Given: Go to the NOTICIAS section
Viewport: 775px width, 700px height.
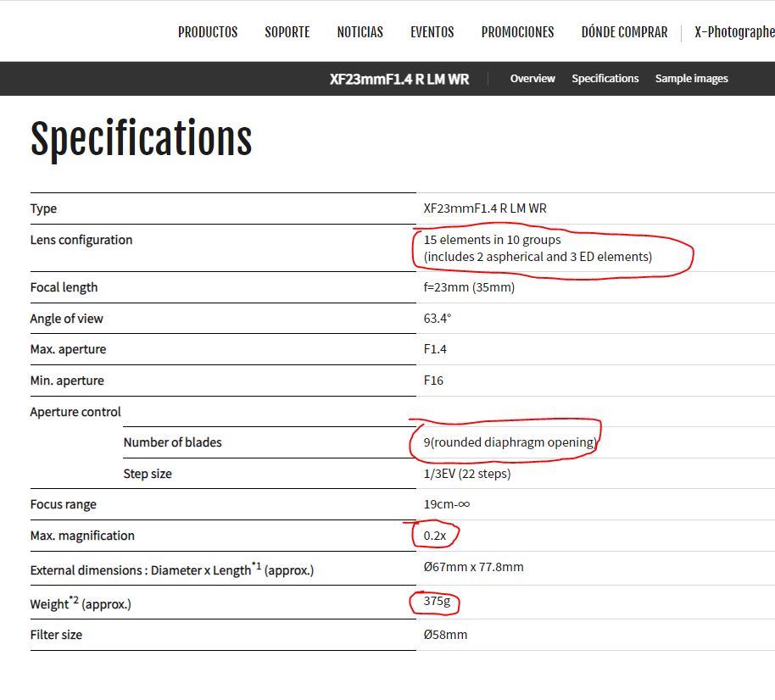Looking at the screenshot, I should [x=360, y=32].
